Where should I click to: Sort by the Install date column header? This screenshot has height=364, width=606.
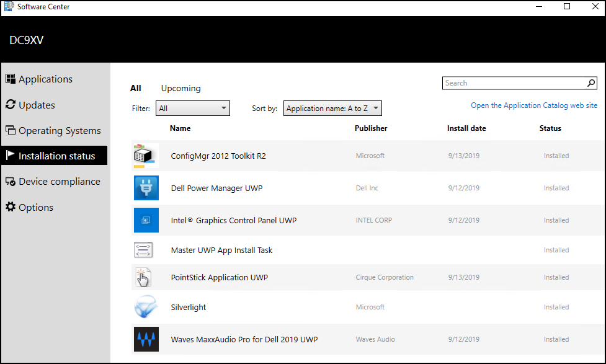coord(466,128)
